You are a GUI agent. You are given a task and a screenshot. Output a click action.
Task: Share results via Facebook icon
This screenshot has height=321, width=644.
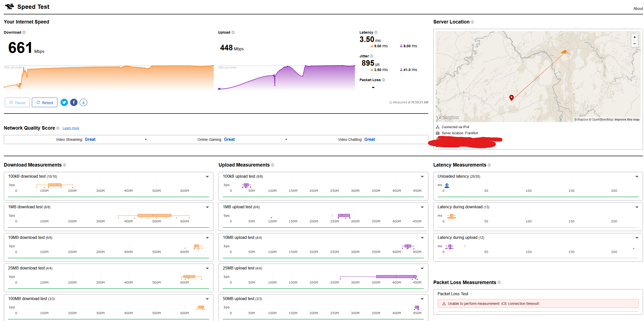(x=74, y=102)
